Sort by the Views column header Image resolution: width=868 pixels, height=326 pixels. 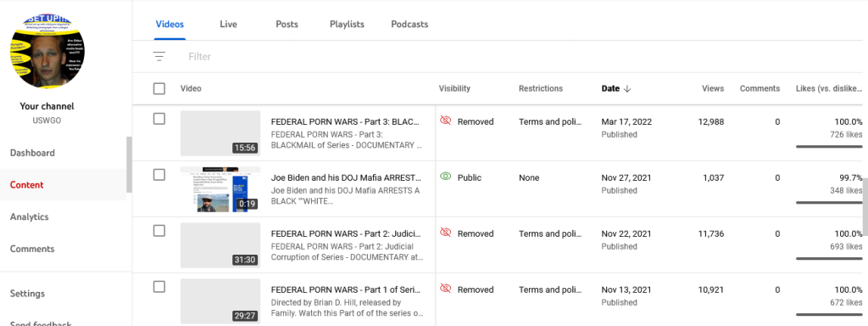click(x=713, y=88)
